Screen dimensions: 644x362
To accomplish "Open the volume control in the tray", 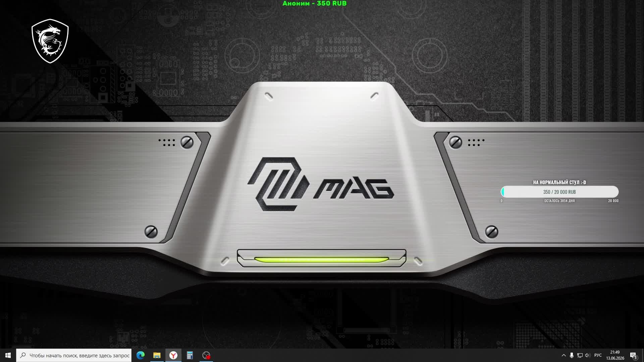I will click(588, 355).
